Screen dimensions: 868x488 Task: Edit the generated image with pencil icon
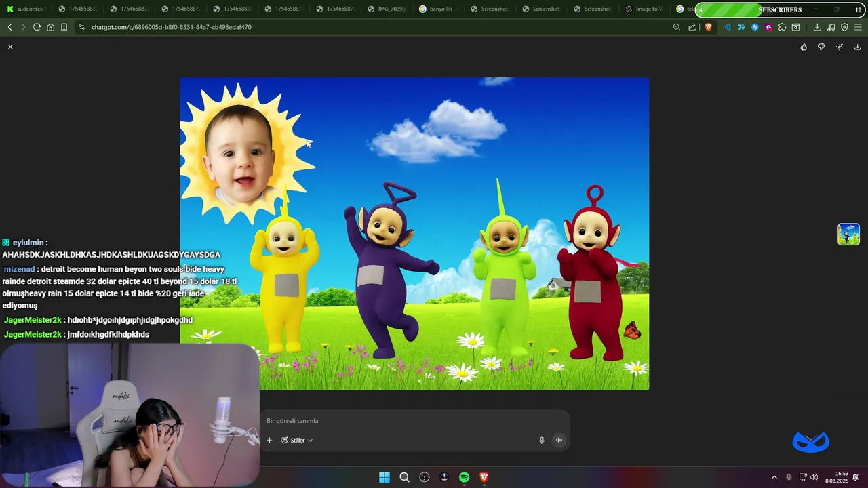click(x=840, y=47)
